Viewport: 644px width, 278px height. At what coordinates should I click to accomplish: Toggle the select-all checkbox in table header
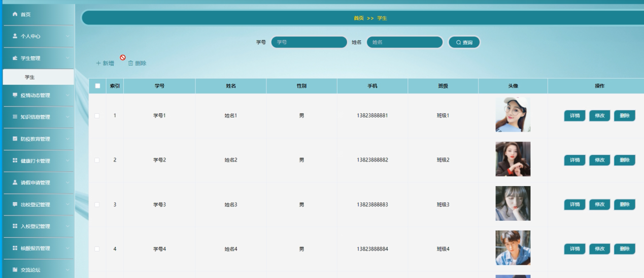(x=97, y=86)
